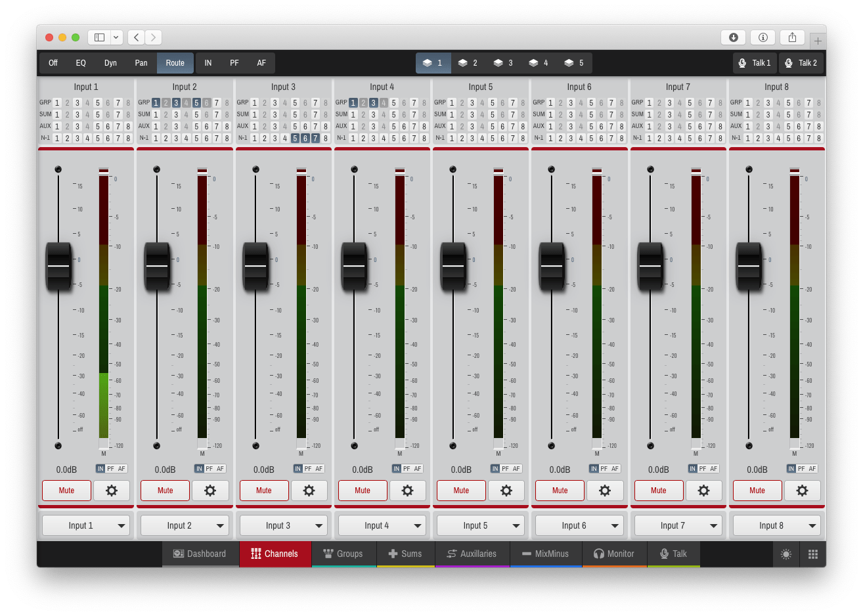Click the Input 8 fader knob
Image resolution: width=863 pixels, height=616 pixels.
(749, 266)
